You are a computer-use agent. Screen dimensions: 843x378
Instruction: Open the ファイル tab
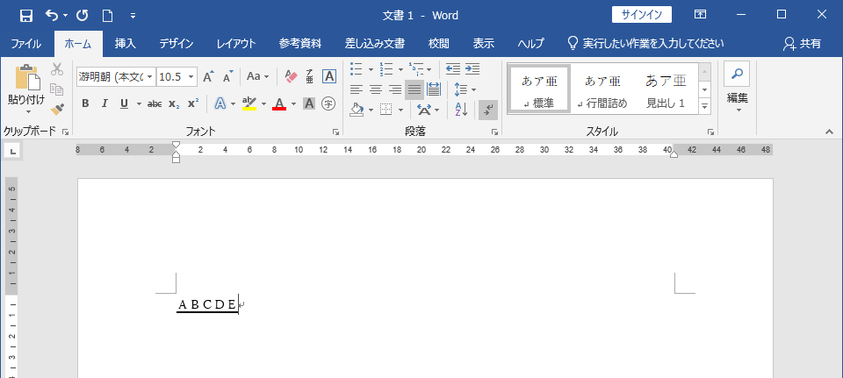[26, 44]
